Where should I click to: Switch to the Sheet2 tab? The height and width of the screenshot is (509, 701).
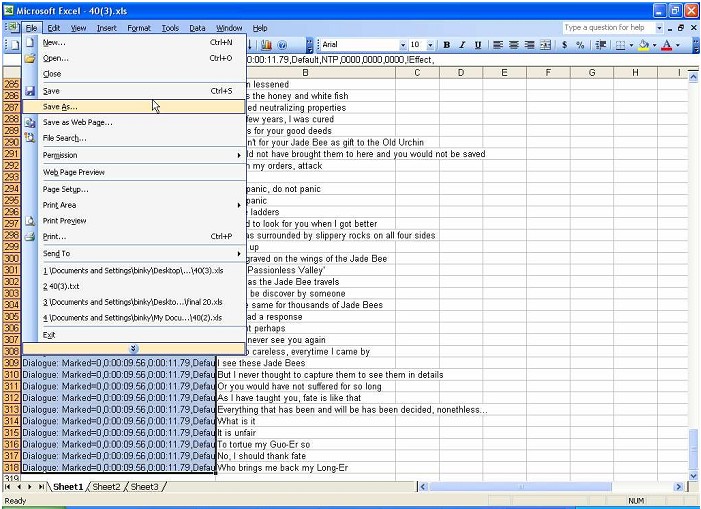pos(106,487)
